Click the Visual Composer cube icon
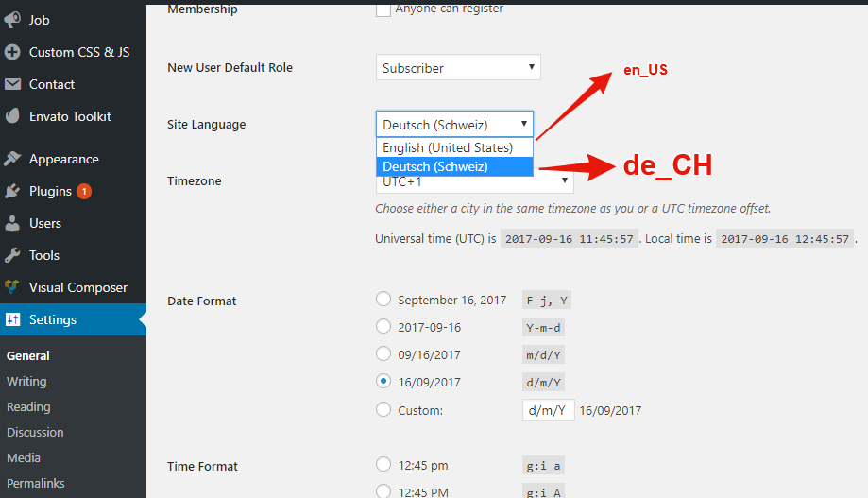This screenshot has width=868, height=498. point(12,287)
